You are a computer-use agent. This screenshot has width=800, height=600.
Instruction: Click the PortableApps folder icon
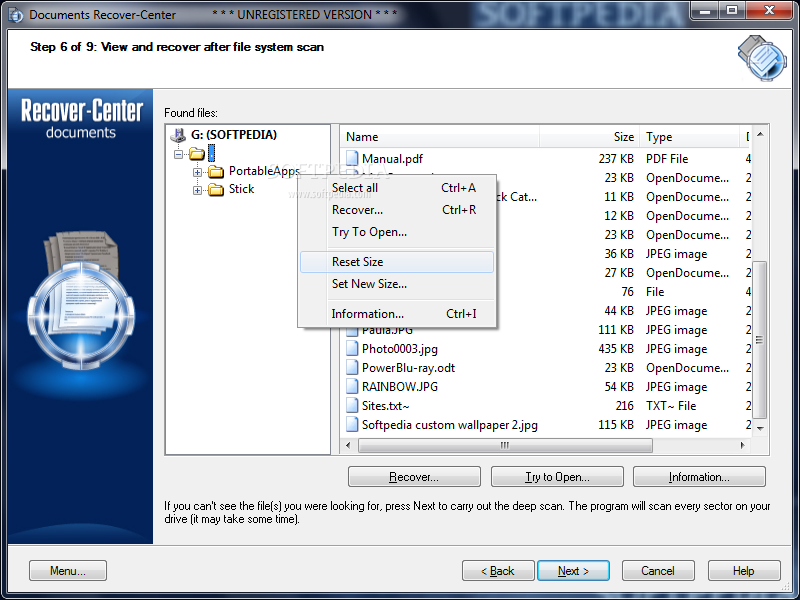point(216,172)
